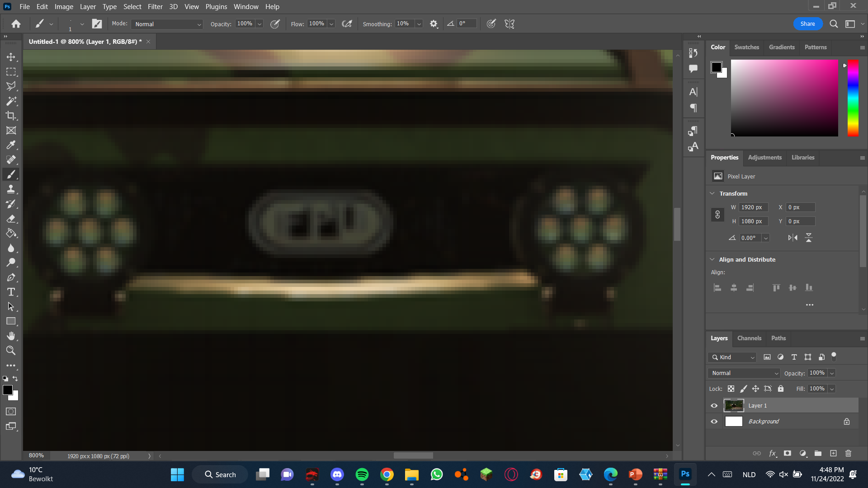Click the Layer 1 thumbnail
The width and height of the screenshot is (868, 488).
(734, 406)
